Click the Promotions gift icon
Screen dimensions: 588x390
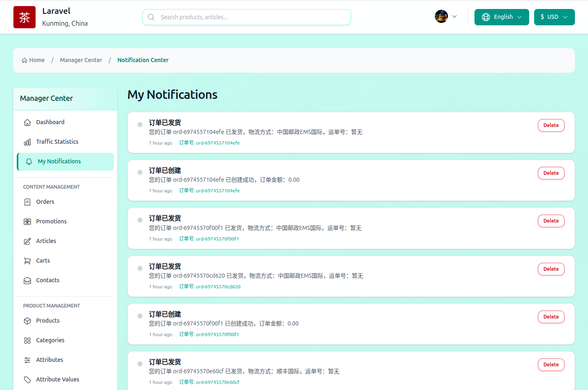point(27,222)
